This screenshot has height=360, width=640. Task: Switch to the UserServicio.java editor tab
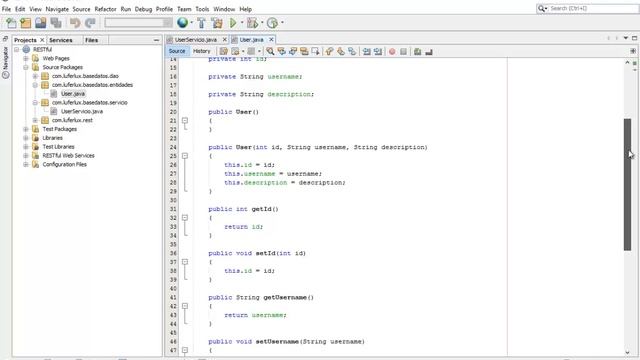[196, 40]
